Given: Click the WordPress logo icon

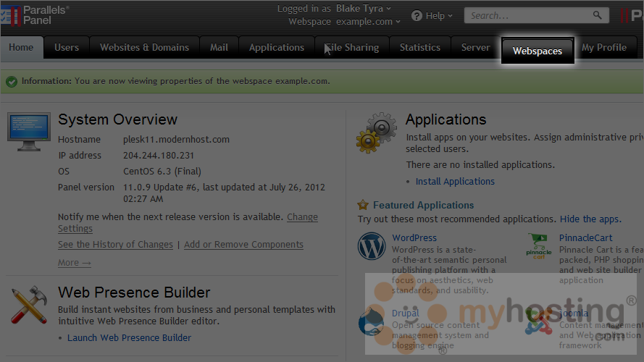Looking at the screenshot, I should (x=372, y=246).
